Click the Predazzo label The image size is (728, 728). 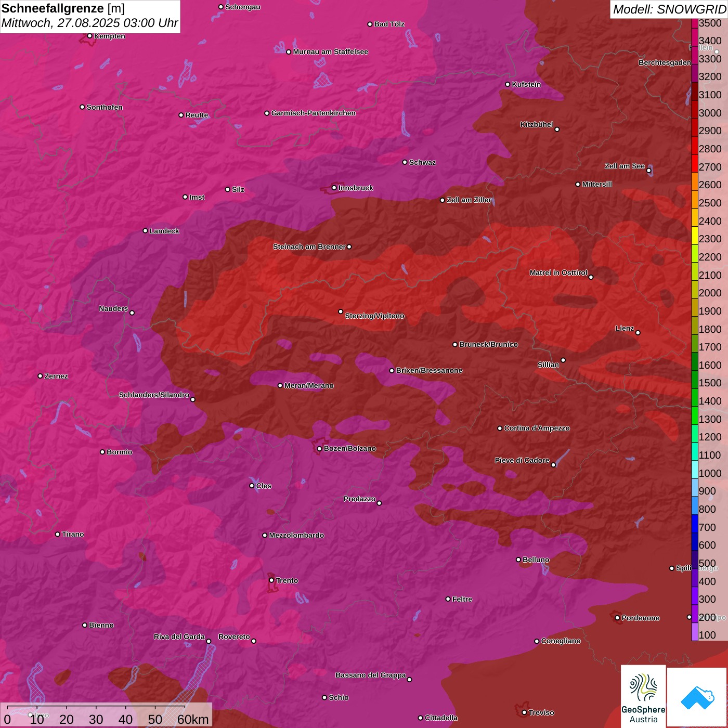359,499
